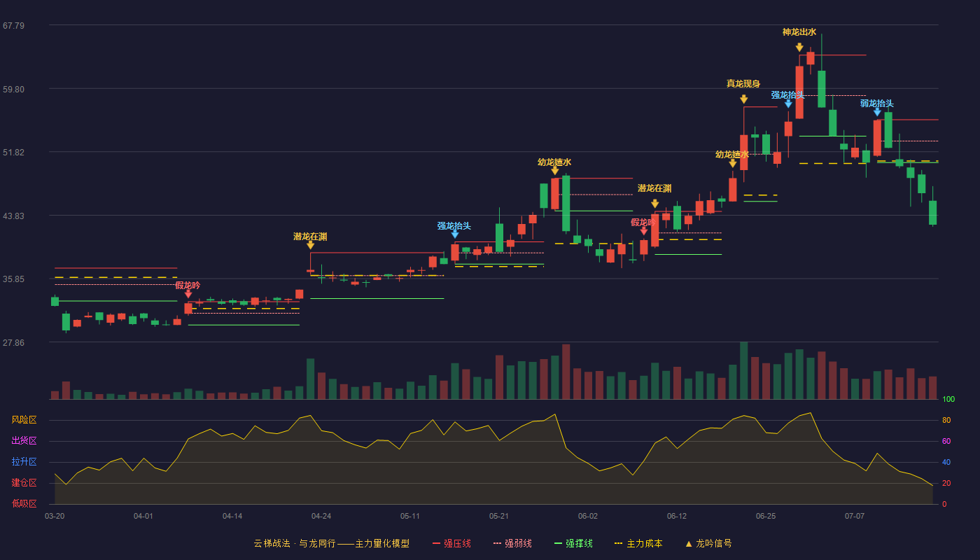
Task: Click the 潜龙在渊 arrow just before 04-24
Action: (310, 245)
